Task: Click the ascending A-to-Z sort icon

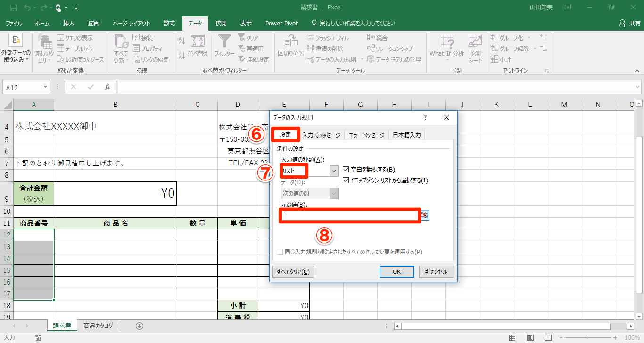Action: point(182,41)
